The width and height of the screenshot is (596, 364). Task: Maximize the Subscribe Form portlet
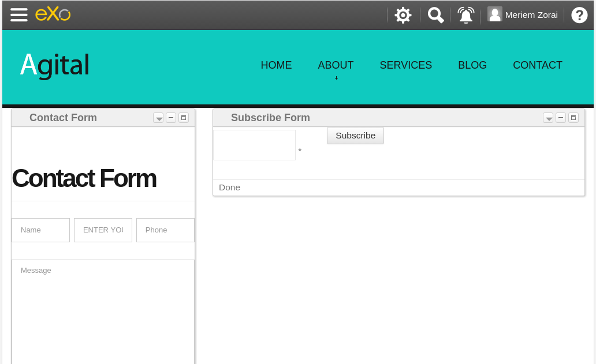point(573,118)
